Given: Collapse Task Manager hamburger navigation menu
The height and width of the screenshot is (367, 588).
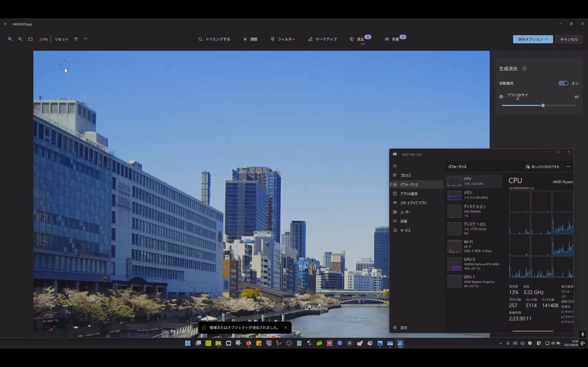Looking at the screenshot, I should [395, 166].
